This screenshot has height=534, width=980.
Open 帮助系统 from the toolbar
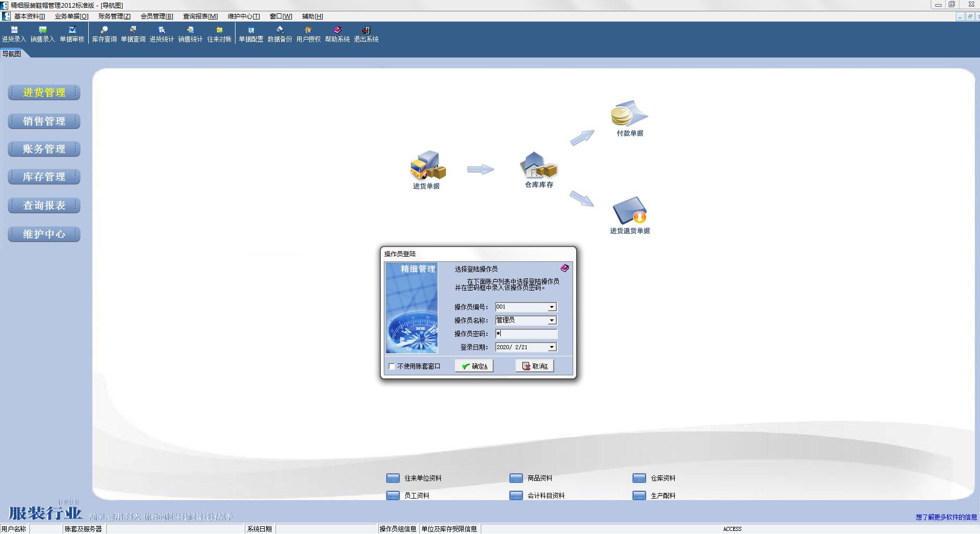[x=337, y=34]
